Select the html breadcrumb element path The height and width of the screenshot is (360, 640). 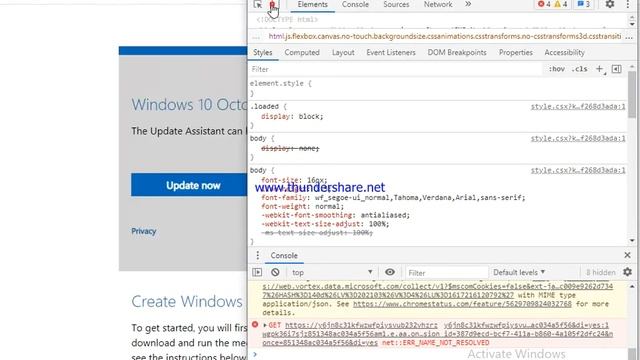[445, 36]
